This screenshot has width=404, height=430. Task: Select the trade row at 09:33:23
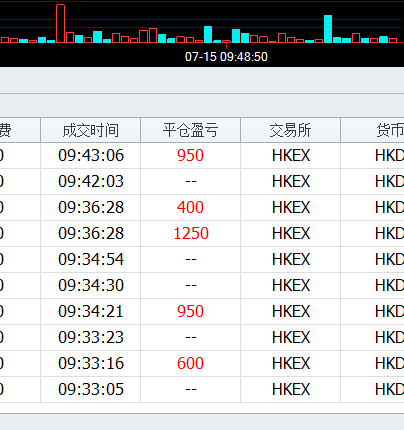click(x=202, y=338)
